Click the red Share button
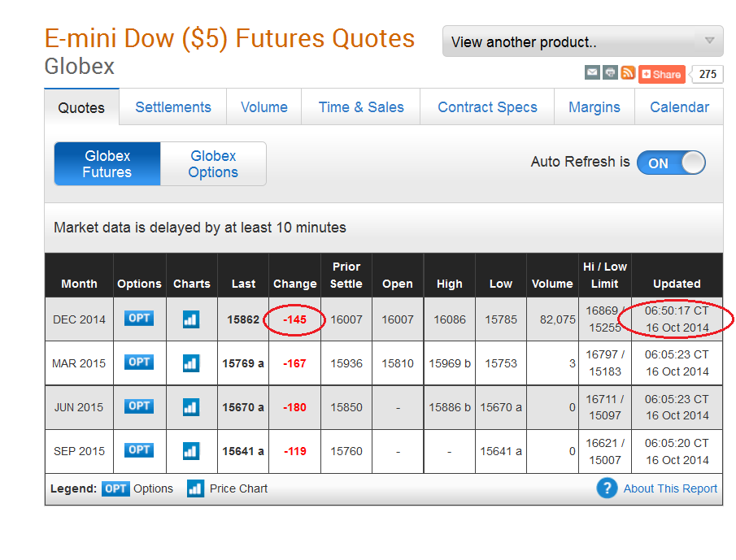 pos(662,74)
